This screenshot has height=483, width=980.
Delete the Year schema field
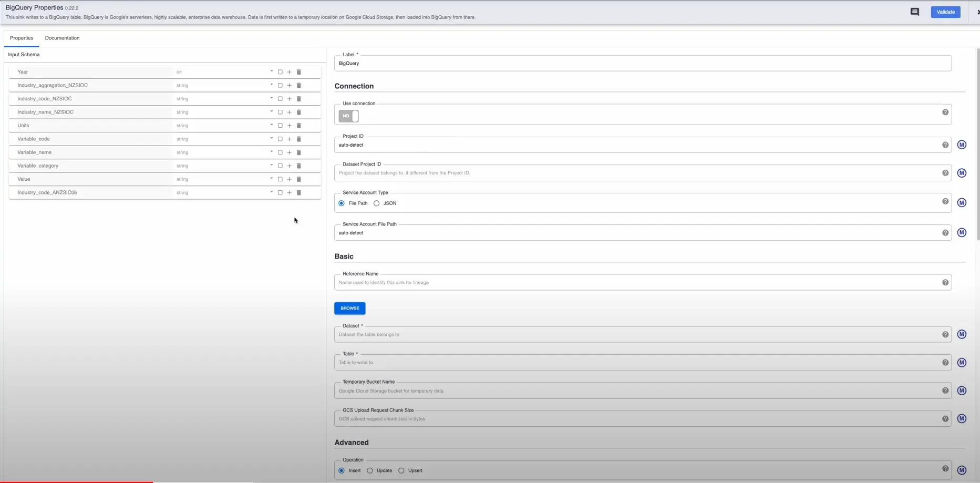click(299, 72)
